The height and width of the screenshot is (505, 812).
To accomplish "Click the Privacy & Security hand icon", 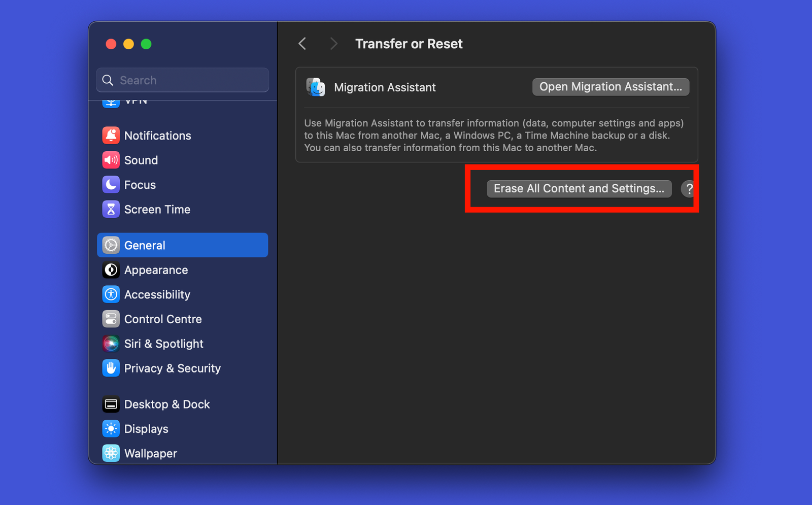I will coord(111,368).
